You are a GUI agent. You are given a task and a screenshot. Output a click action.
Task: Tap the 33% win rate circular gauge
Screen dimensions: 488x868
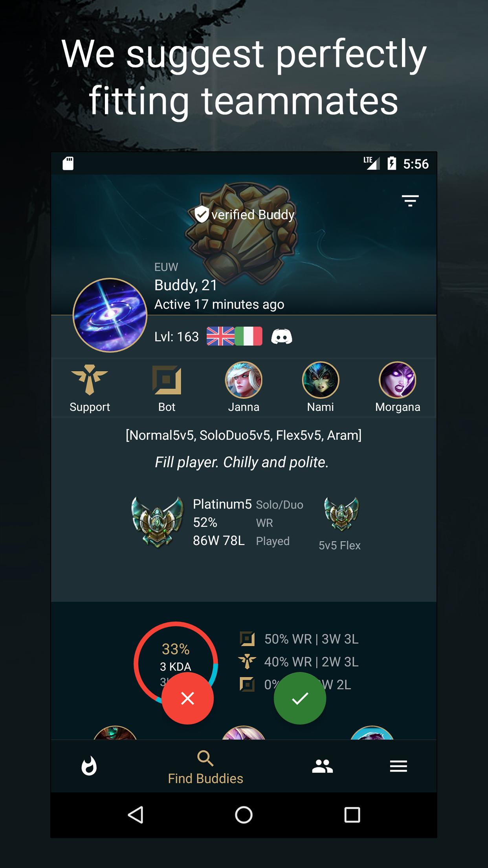point(176,664)
